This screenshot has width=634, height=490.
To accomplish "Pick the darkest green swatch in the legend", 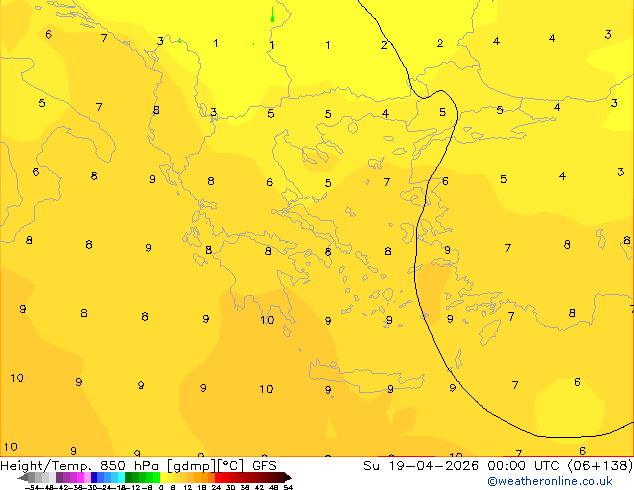I will 128,478.
